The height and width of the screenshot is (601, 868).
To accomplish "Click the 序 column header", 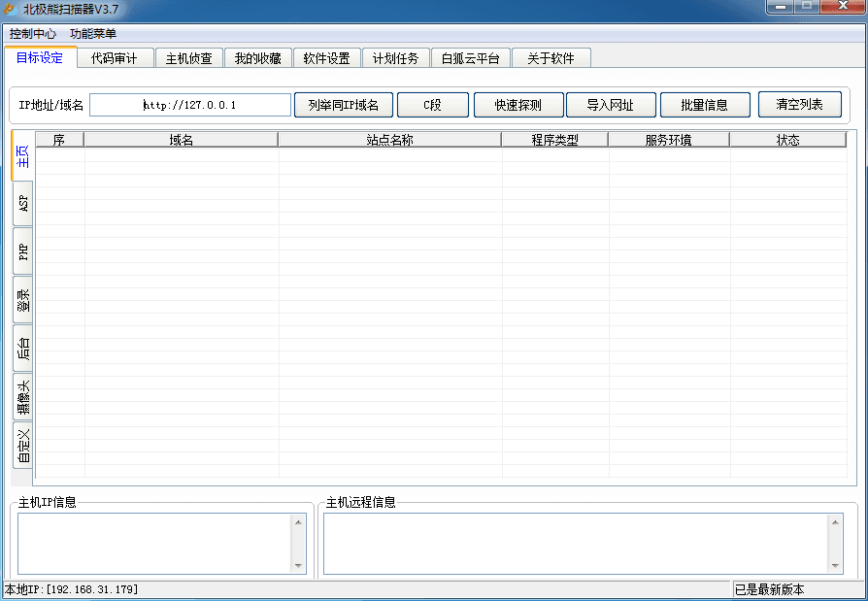I will 60,140.
